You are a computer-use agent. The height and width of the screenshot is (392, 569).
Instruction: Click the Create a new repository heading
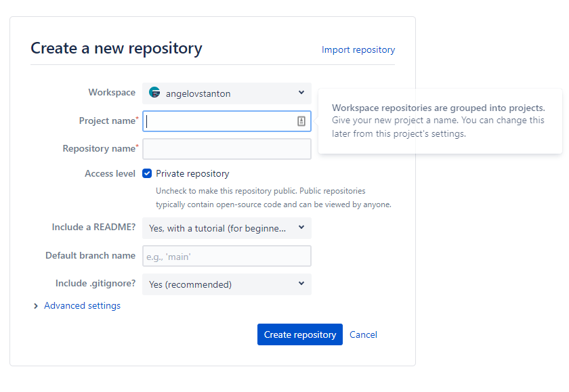pyautogui.click(x=116, y=48)
